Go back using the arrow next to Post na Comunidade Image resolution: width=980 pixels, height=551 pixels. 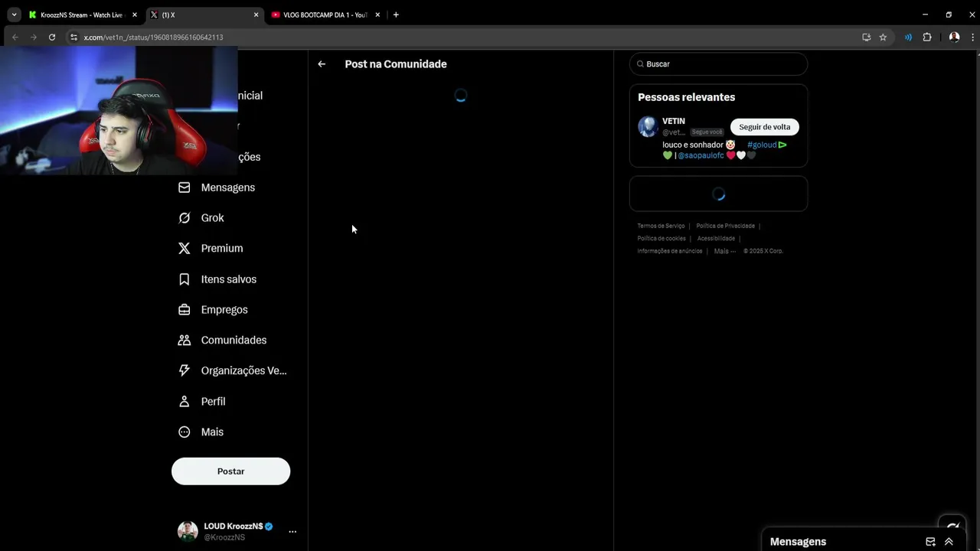[322, 64]
